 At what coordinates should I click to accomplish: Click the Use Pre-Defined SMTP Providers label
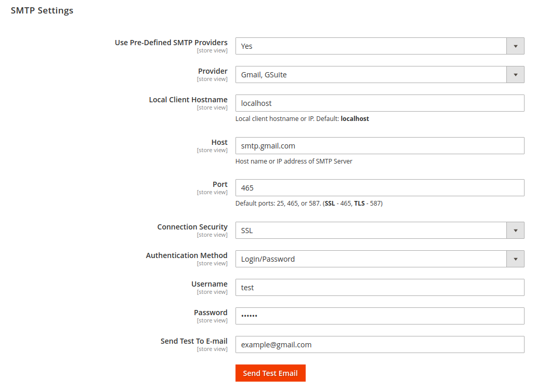point(171,43)
